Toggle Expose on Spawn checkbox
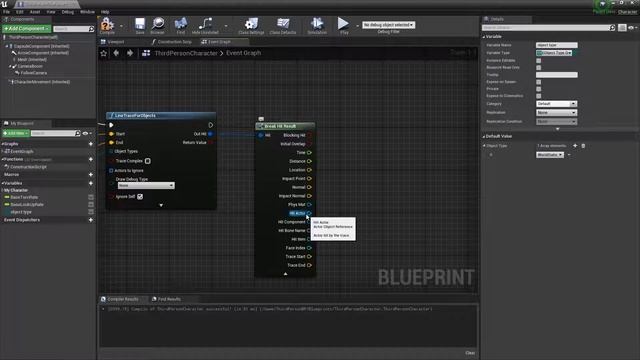The image size is (640, 360). pos(538,82)
